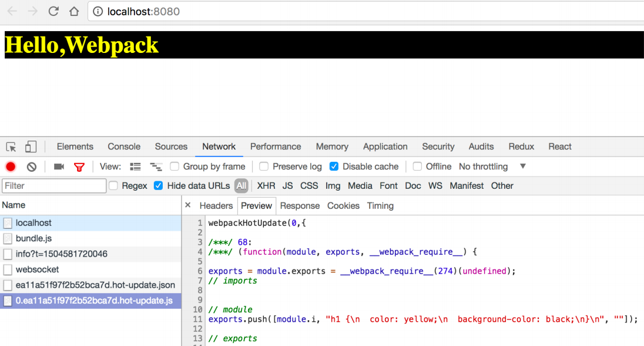Clear the network log
644x346 pixels.
(x=32, y=167)
